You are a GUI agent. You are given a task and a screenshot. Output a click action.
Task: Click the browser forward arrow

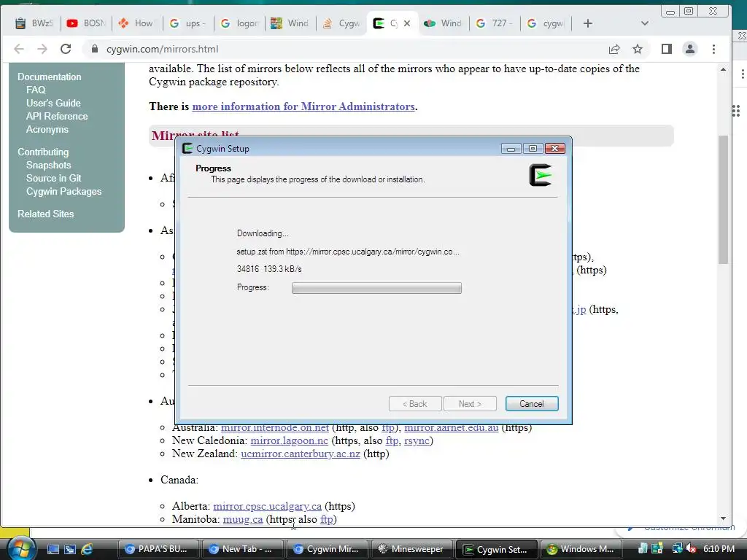(42, 49)
